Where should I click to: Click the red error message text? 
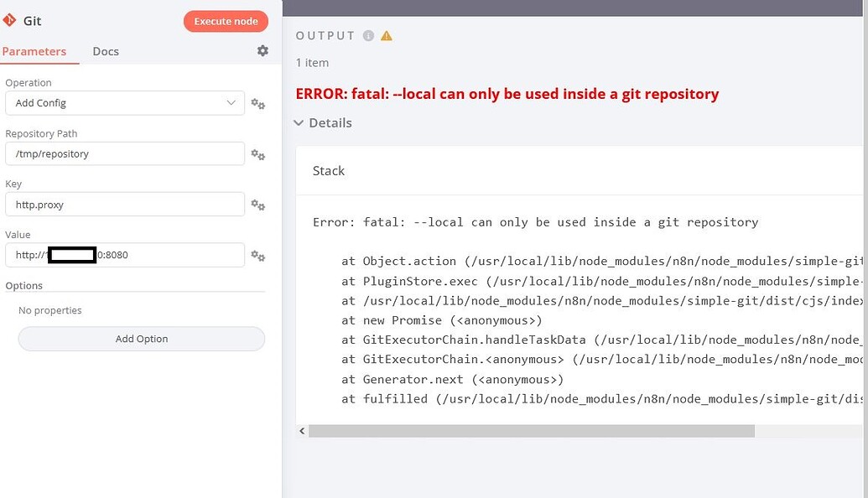point(507,94)
